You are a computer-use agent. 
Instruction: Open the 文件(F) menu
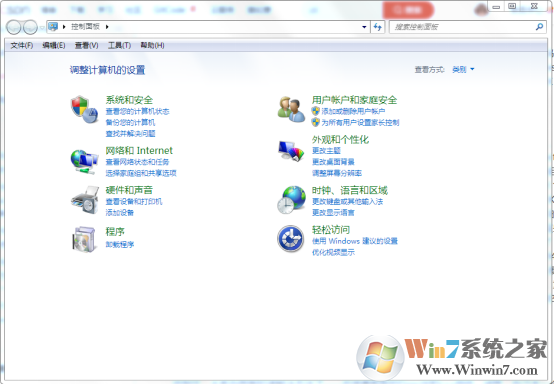(22, 45)
